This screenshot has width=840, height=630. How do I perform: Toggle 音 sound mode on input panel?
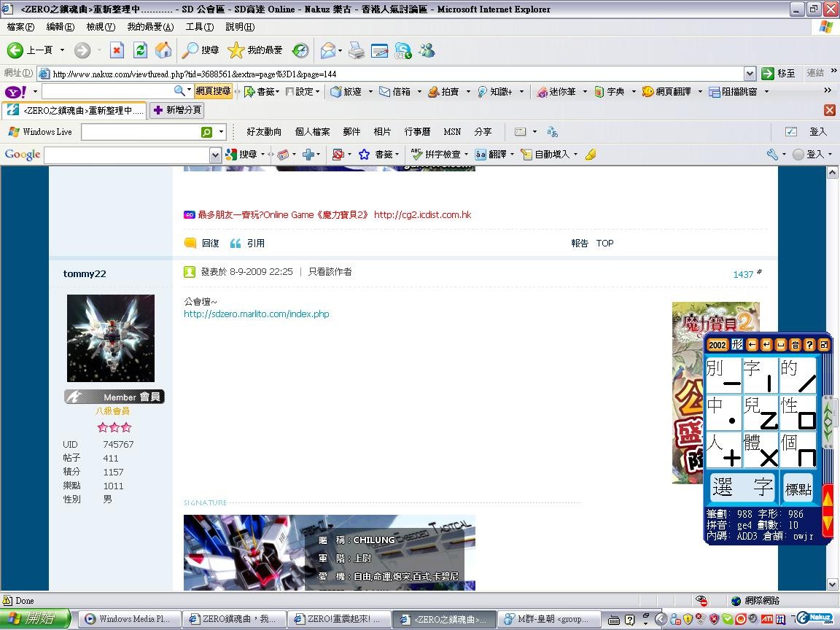(x=795, y=345)
